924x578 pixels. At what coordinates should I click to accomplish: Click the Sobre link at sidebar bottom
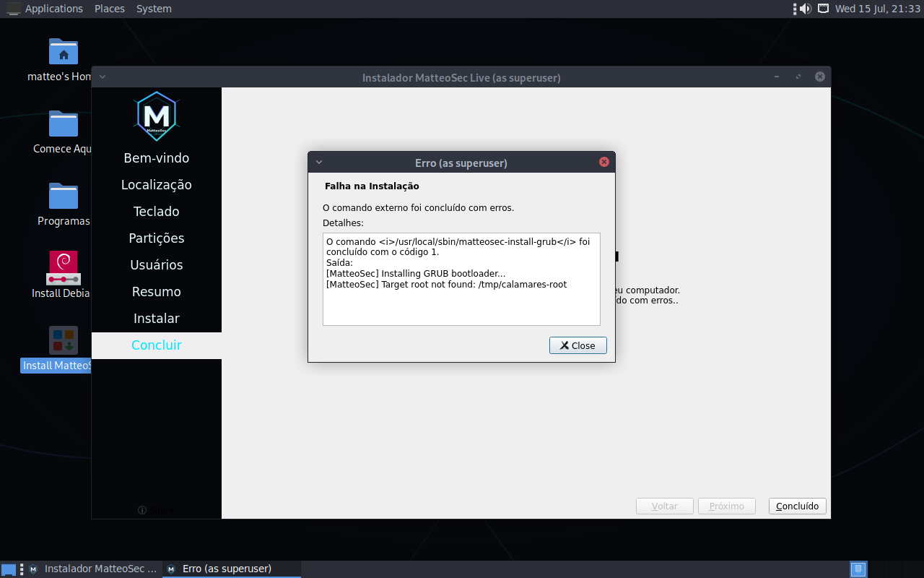coord(156,510)
